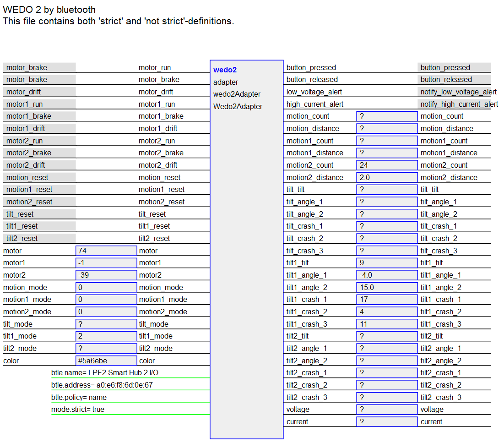Select the motor2 value field showing -39
This screenshot has height=443, width=504.
(106, 275)
